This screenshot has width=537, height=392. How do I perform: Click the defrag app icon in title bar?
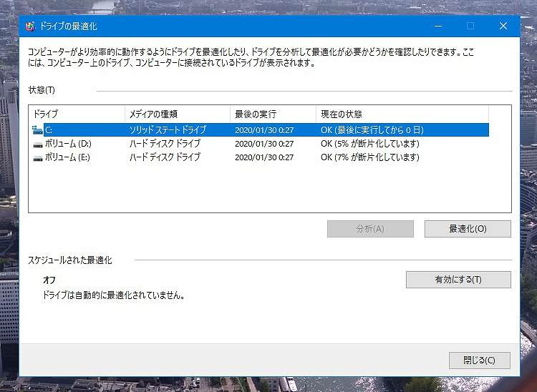(31, 26)
